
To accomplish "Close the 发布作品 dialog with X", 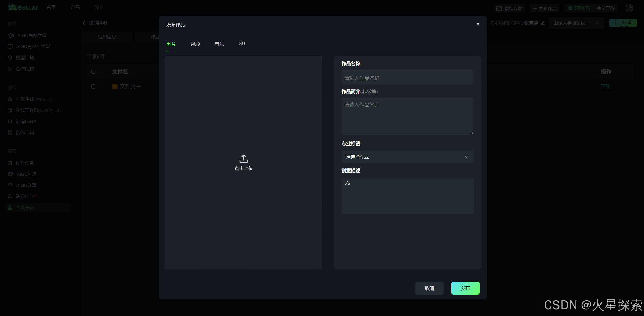I will (x=478, y=24).
